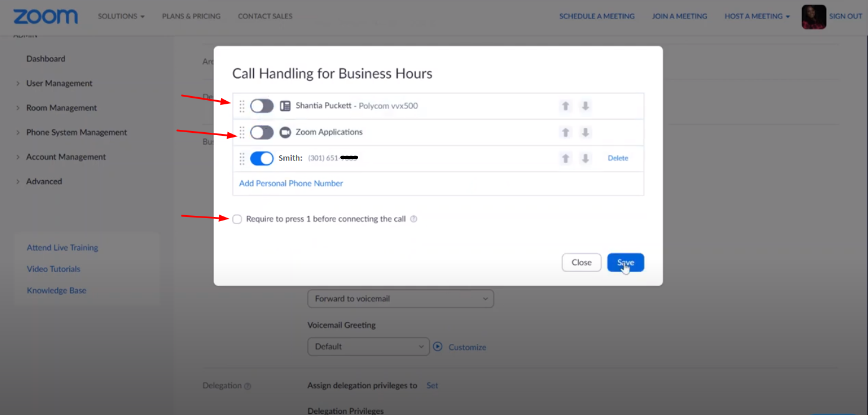The height and width of the screenshot is (415, 868).
Task: Click Set for delegation privileges
Action: [x=432, y=385]
